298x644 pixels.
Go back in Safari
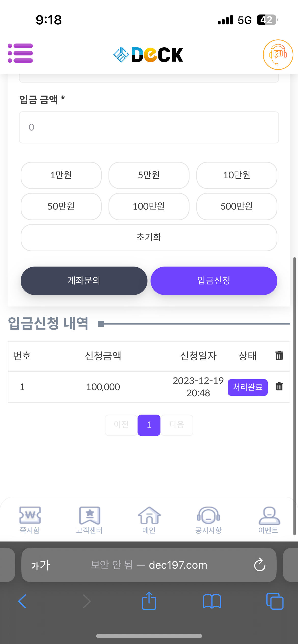22,601
